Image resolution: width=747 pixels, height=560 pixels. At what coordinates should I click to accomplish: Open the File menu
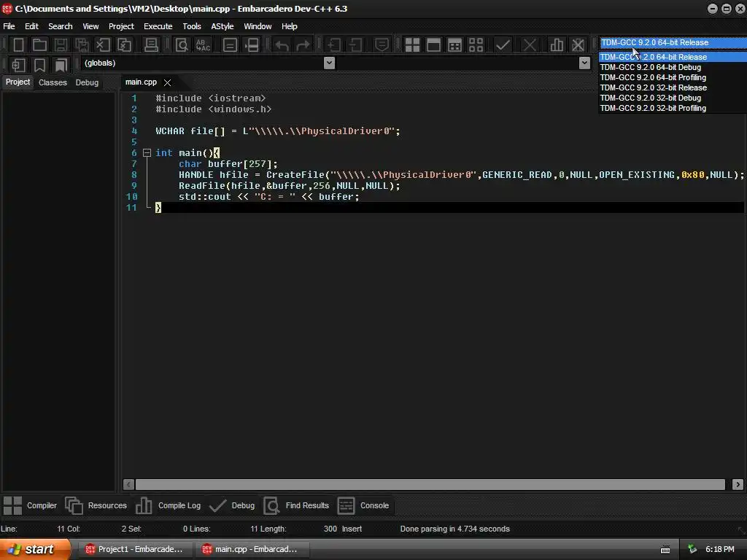click(x=9, y=26)
